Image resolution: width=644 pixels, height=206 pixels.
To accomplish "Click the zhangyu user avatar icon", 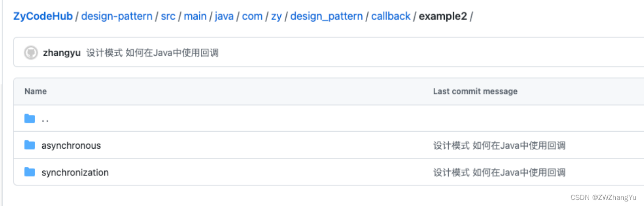I will (31, 53).
